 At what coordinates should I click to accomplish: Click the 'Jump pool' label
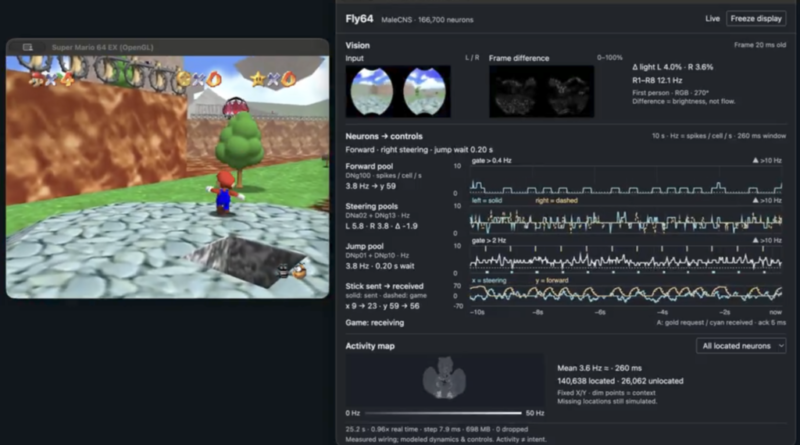tap(364, 246)
